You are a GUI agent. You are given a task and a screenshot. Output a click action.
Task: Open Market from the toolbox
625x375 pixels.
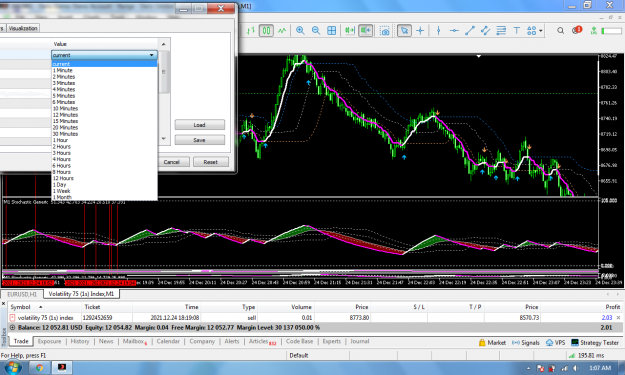(x=492, y=343)
